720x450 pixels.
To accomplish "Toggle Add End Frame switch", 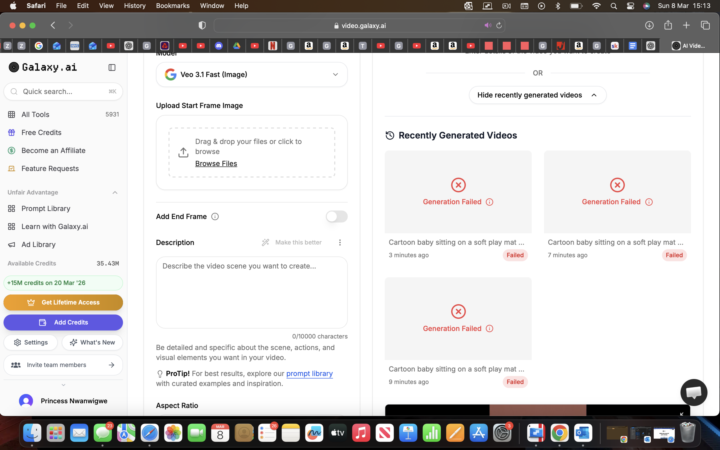I will click(337, 216).
